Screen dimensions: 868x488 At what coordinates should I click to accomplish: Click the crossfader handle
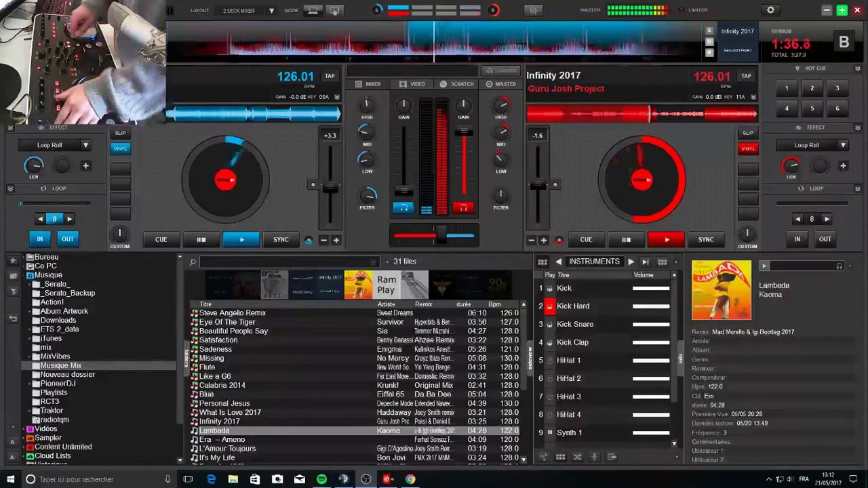click(441, 235)
